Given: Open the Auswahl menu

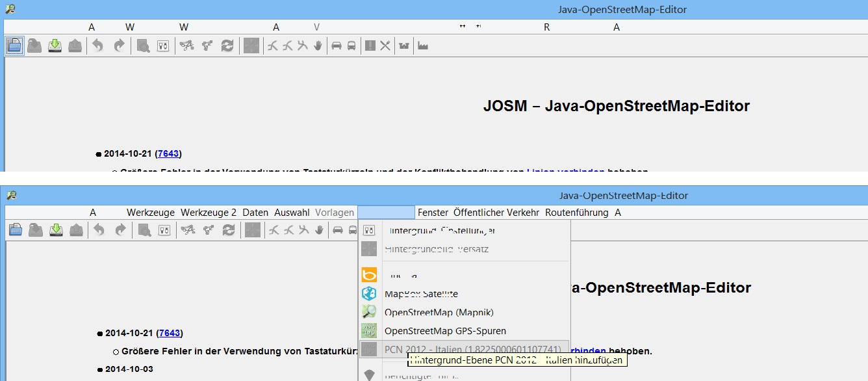Looking at the screenshot, I should click(292, 213).
